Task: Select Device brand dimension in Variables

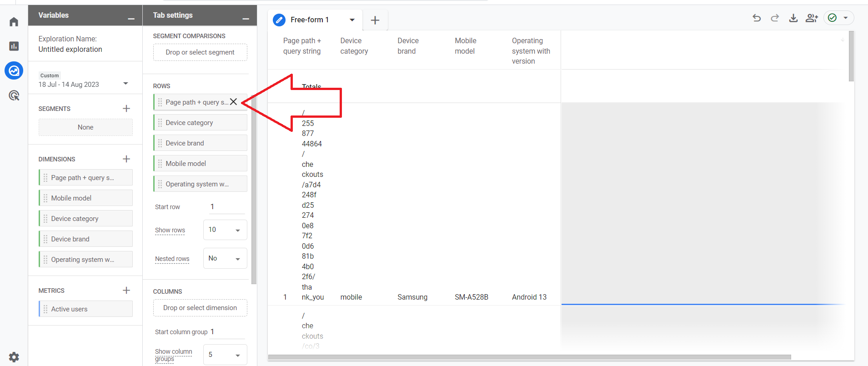Action: click(85, 239)
